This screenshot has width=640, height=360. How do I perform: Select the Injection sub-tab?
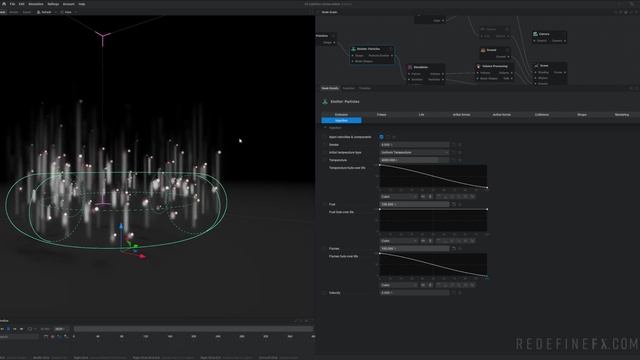click(x=341, y=120)
